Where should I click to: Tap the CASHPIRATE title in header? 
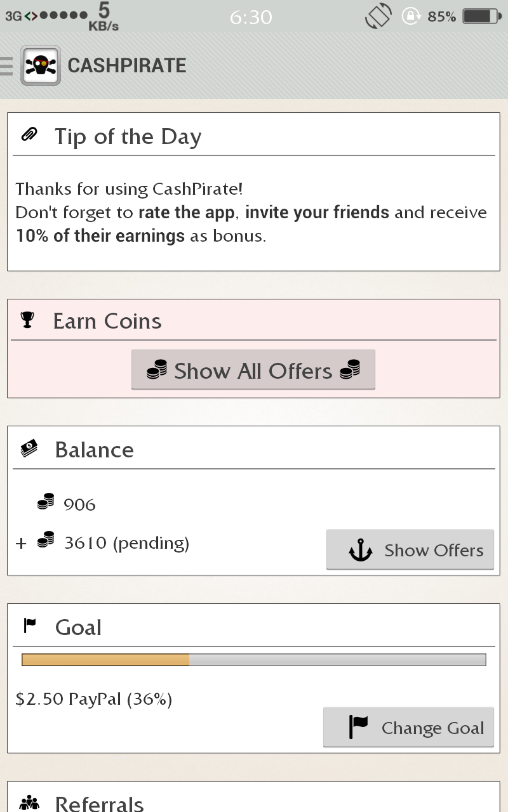[127, 65]
